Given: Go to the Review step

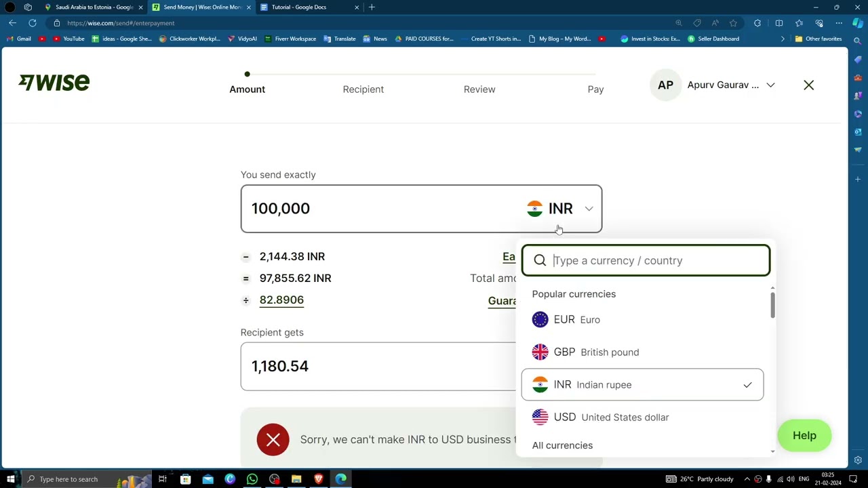Looking at the screenshot, I should (479, 89).
